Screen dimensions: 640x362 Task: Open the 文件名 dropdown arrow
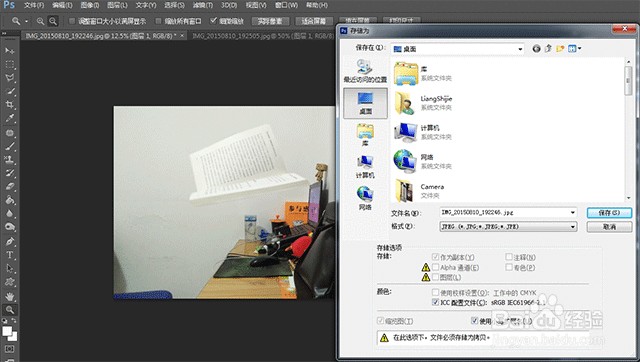click(573, 213)
